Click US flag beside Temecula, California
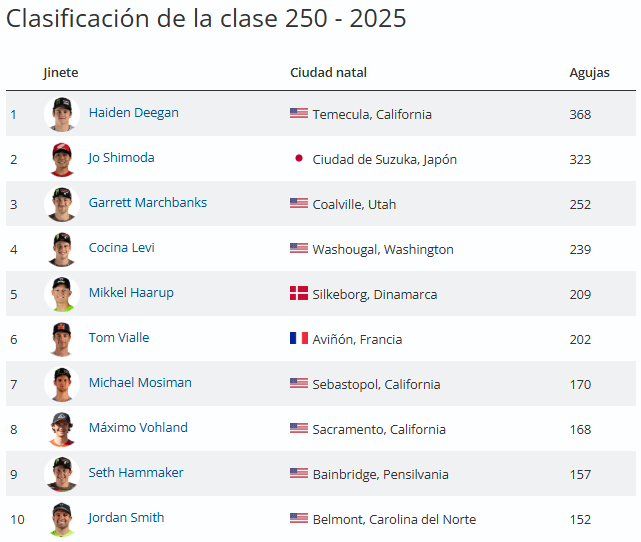Viewport: 641px width, 542px height. pyautogui.click(x=298, y=113)
